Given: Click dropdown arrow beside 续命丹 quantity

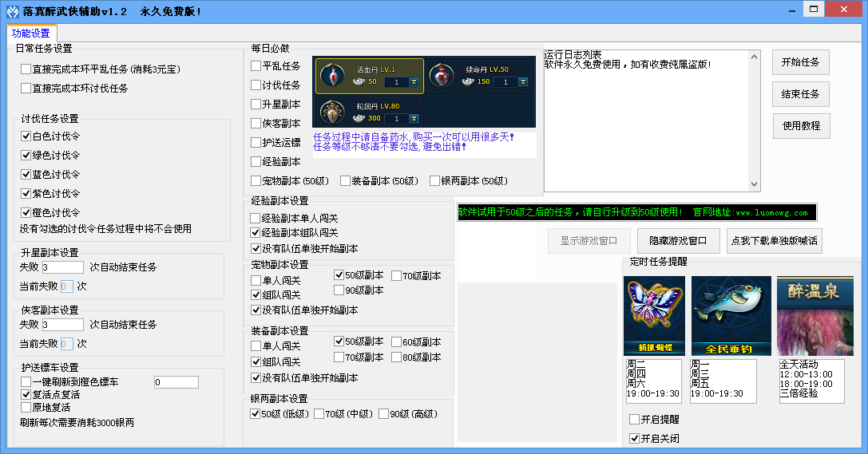Looking at the screenshot, I should pyautogui.click(x=522, y=82).
